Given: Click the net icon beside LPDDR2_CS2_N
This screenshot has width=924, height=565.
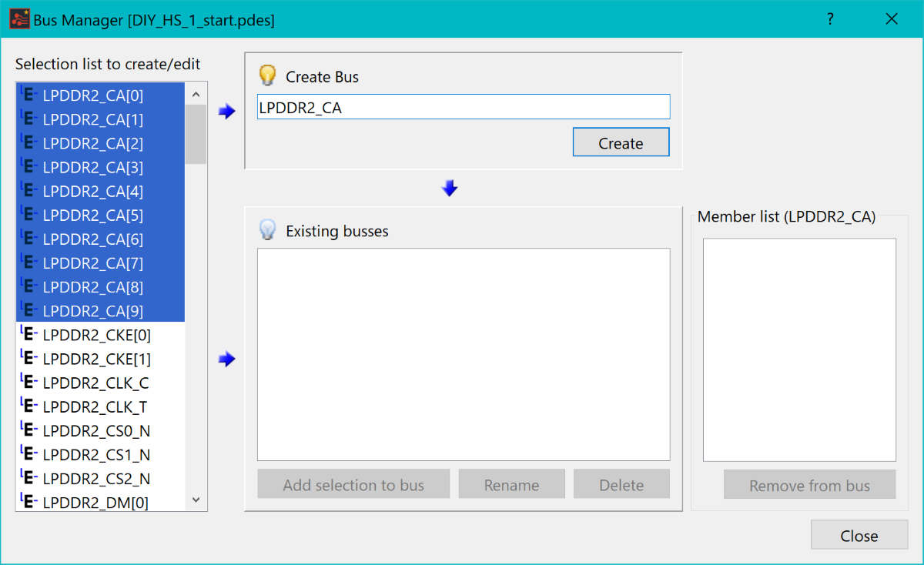Looking at the screenshot, I should [28, 478].
